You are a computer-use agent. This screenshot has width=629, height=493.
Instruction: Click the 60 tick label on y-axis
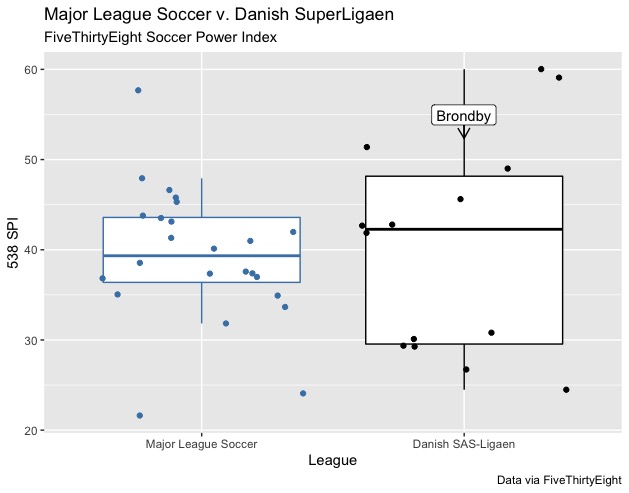click(x=32, y=69)
